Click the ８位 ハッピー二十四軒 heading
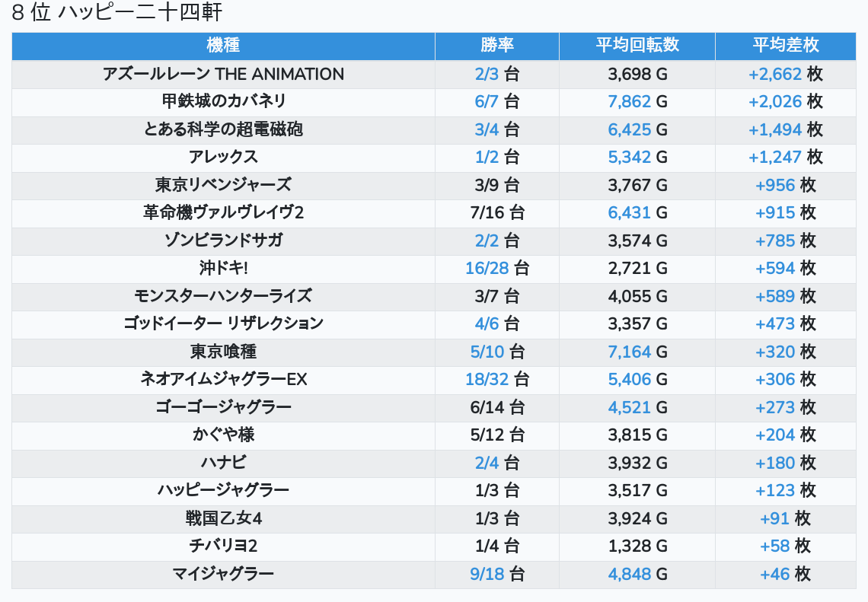Image resolution: width=868 pixels, height=602 pixels. pyautogui.click(x=117, y=13)
